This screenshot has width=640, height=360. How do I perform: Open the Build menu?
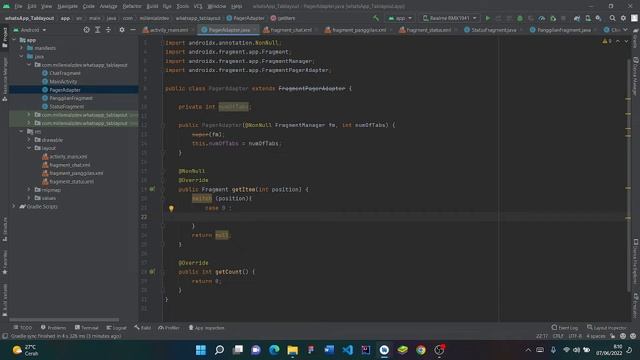pos(152,6)
